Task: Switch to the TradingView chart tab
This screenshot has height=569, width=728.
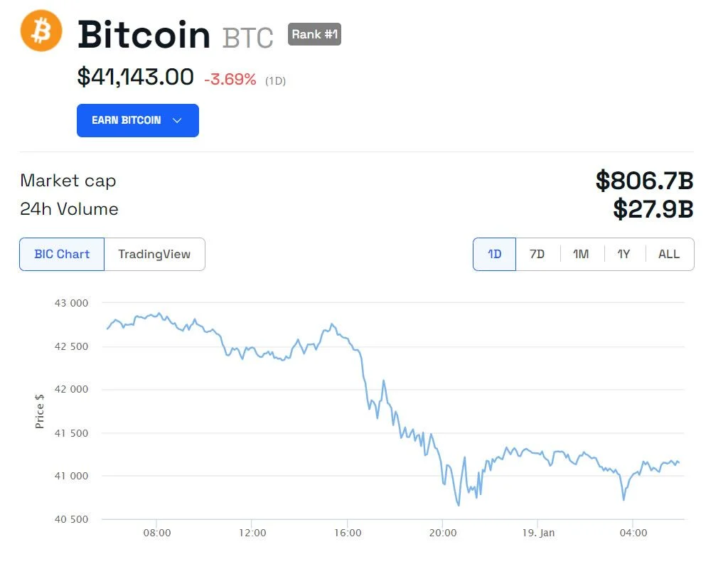Action: [x=154, y=254]
